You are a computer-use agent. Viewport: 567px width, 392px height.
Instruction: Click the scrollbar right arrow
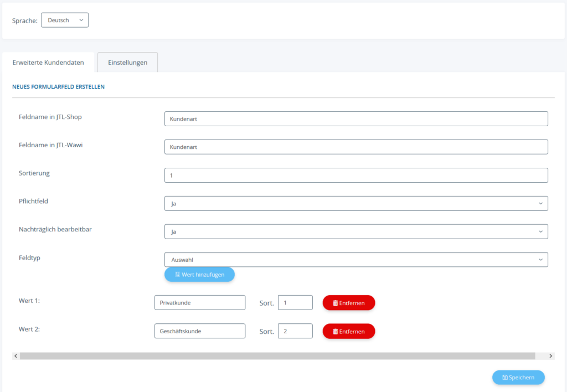point(551,356)
